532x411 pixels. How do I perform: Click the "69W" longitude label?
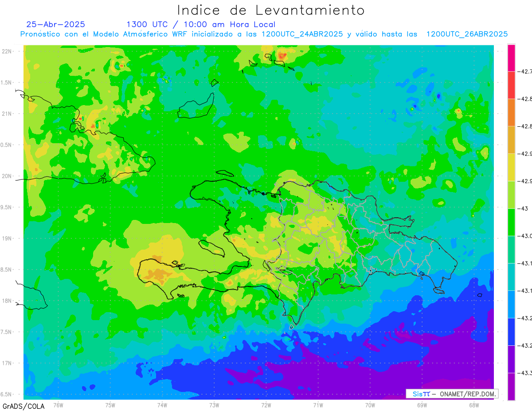pos(422,405)
